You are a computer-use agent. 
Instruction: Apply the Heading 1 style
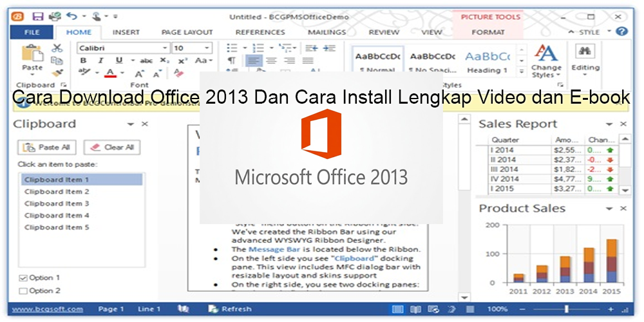pyautogui.click(x=488, y=61)
